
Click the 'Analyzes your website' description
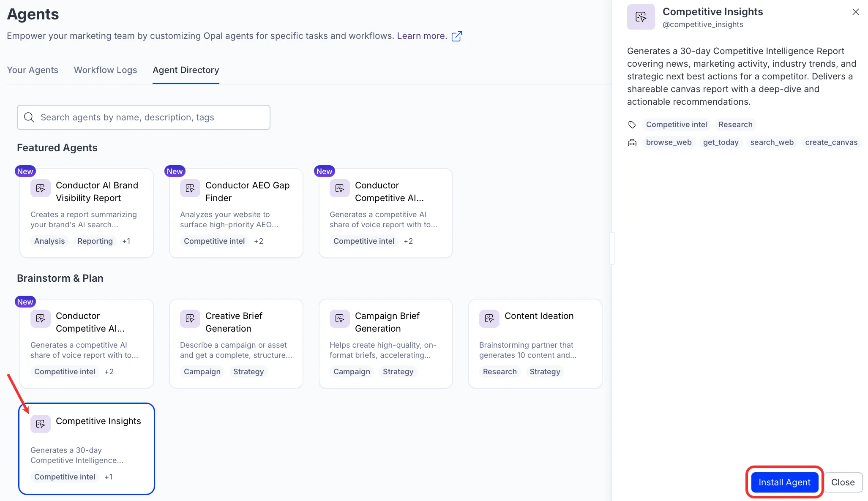click(229, 220)
